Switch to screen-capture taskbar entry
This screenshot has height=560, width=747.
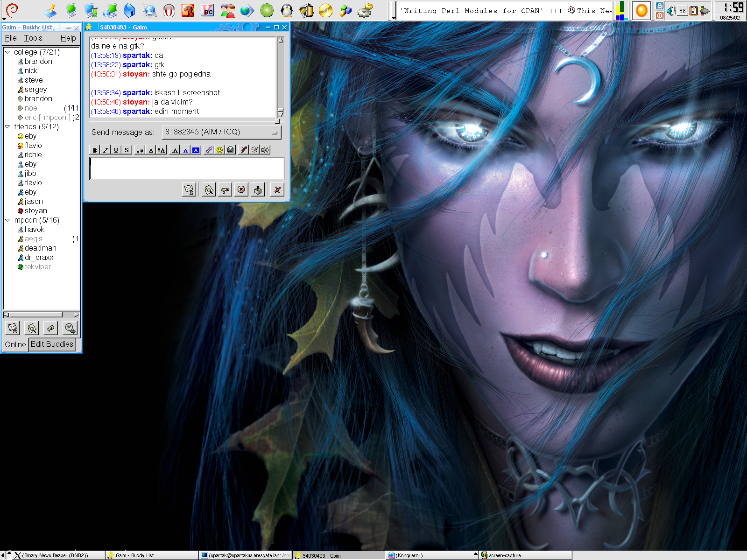pyautogui.click(x=526, y=555)
